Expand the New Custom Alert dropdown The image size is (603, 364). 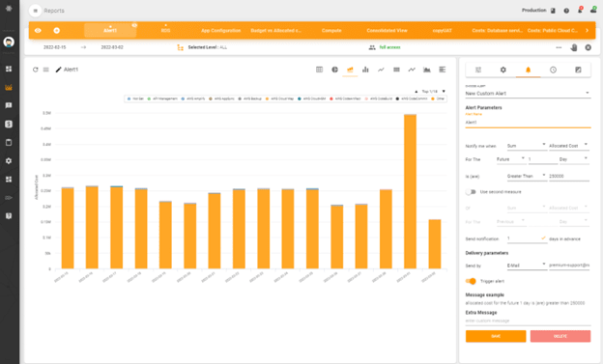pos(528,93)
